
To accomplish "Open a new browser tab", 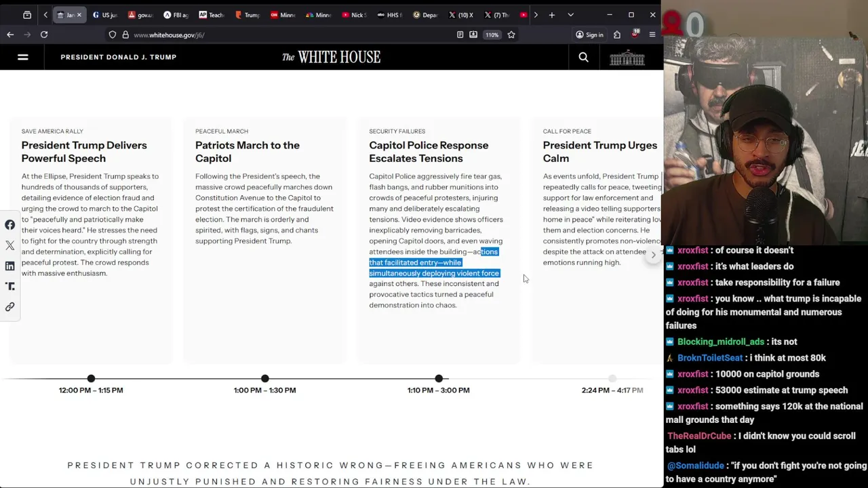I will [552, 15].
